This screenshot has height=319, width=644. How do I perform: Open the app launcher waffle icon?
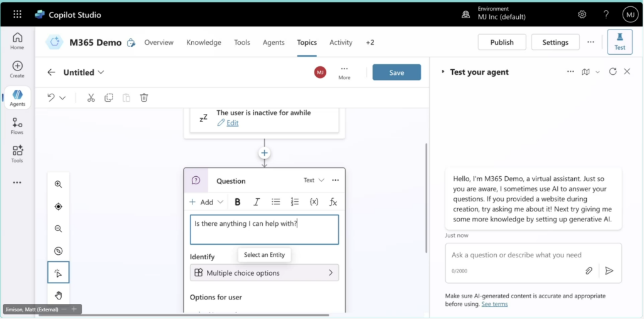click(17, 14)
